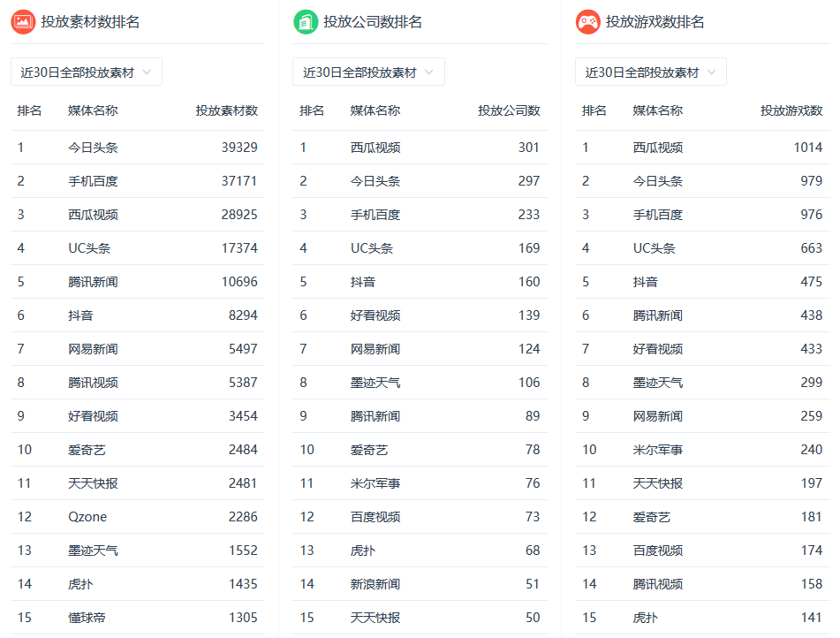
Task: Click 西瓜视频's game count value 1014
Action: pyautogui.click(x=807, y=148)
